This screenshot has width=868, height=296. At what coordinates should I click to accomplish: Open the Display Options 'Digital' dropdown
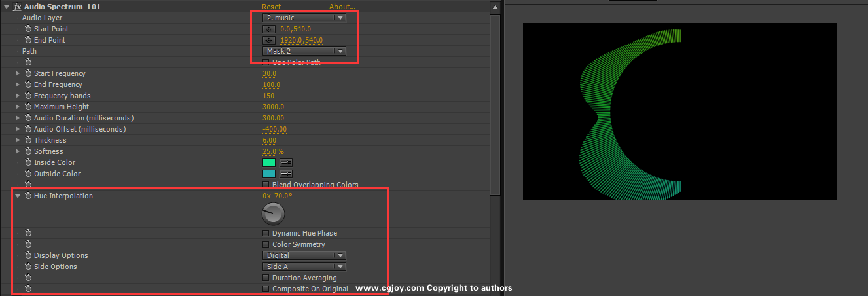[304, 255]
